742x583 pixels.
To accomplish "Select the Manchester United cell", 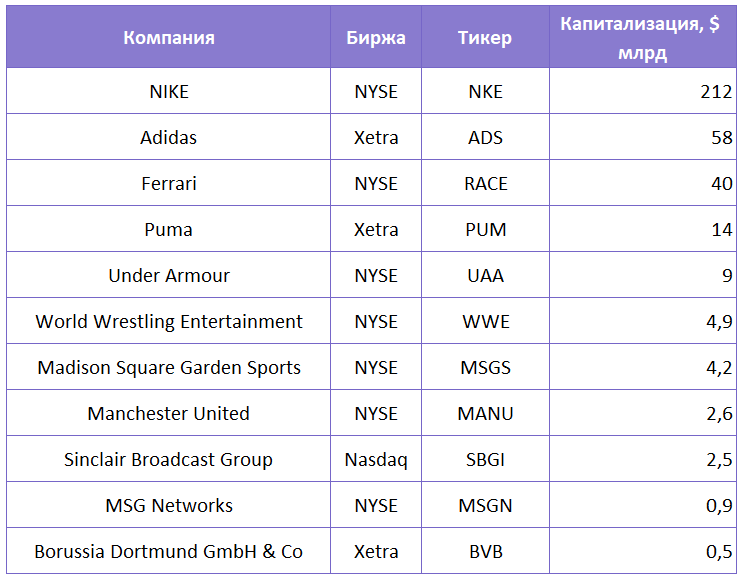I will click(168, 413).
